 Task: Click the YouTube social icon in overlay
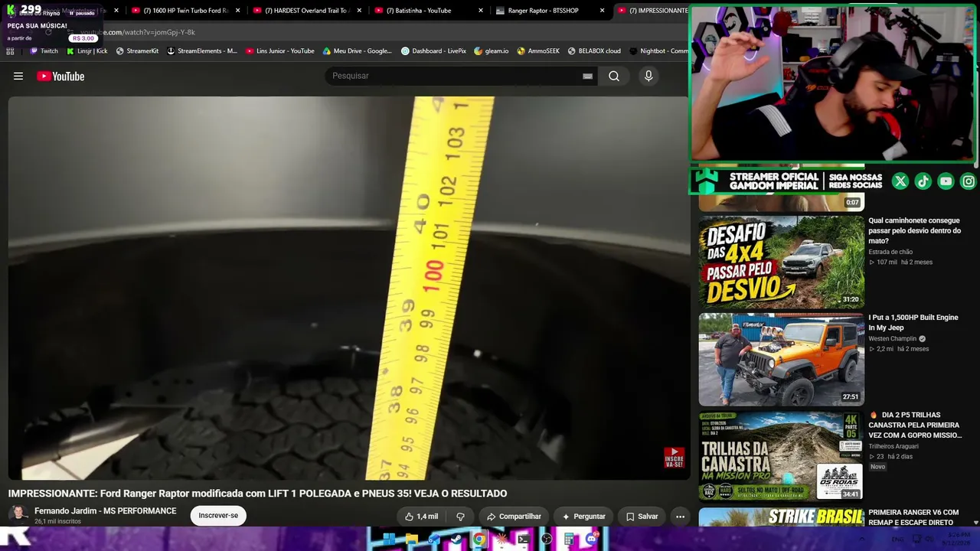click(x=946, y=181)
